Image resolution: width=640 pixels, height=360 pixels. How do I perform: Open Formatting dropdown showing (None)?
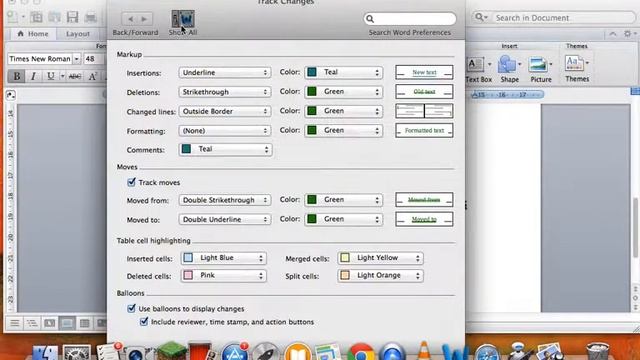point(225,131)
